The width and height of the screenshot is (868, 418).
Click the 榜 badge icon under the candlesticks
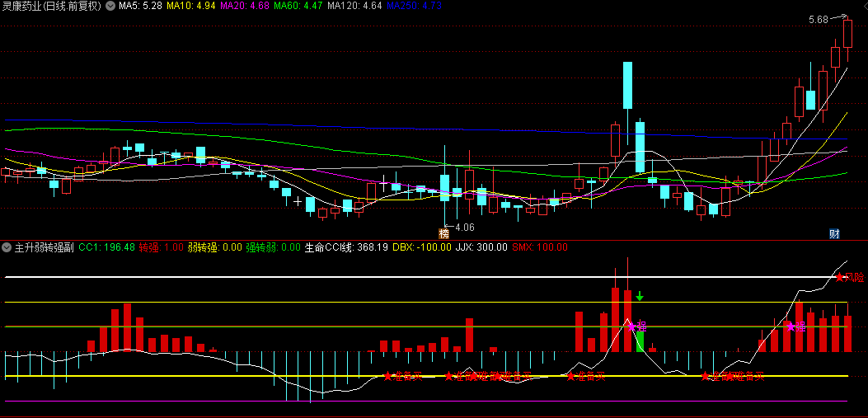point(444,233)
